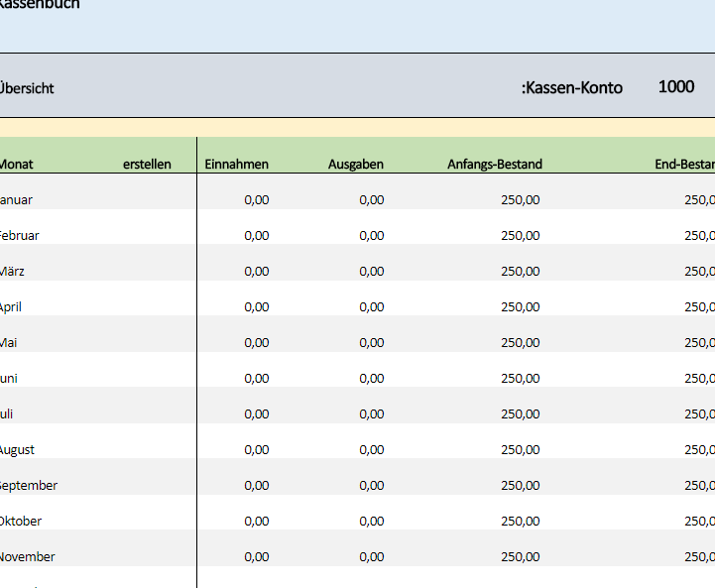Select the Juni Einnahmen cell
Viewport: 715px width, 588px height.
coord(256,378)
